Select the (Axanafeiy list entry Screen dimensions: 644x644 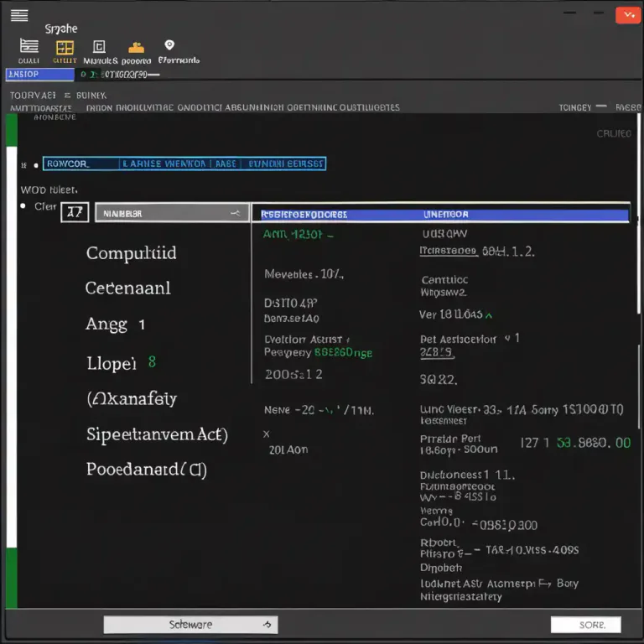tap(132, 398)
